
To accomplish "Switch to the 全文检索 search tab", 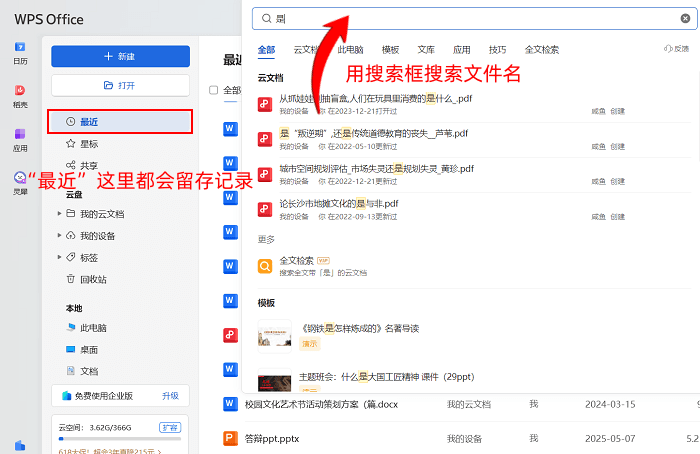I will tap(542, 49).
